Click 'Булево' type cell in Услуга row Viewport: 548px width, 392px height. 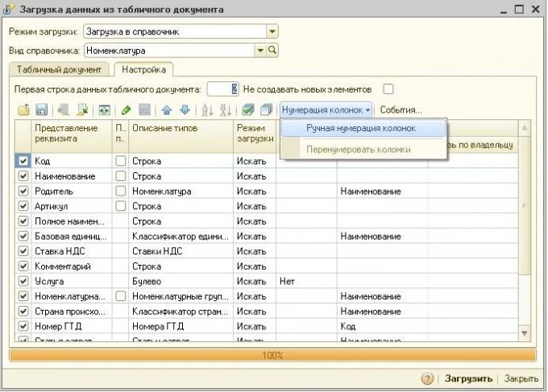pos(181,281)
